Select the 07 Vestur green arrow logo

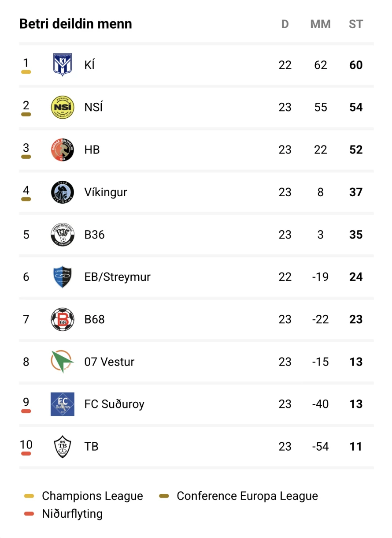pos(62,362)
